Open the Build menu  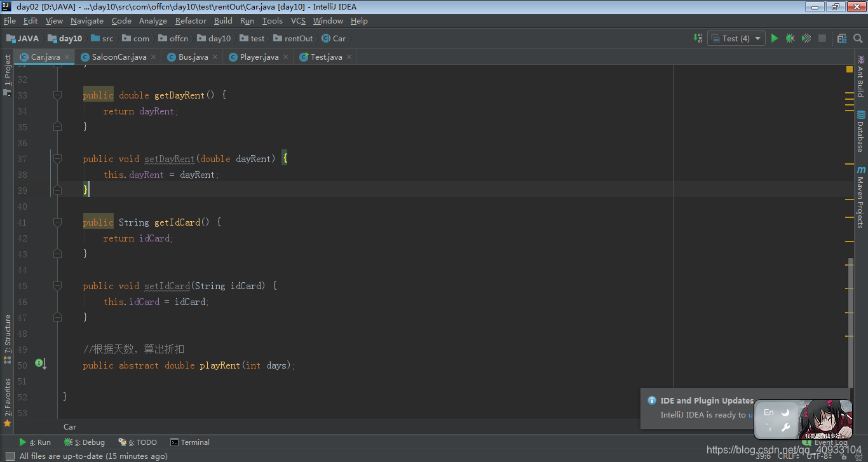tap(223, 20)
